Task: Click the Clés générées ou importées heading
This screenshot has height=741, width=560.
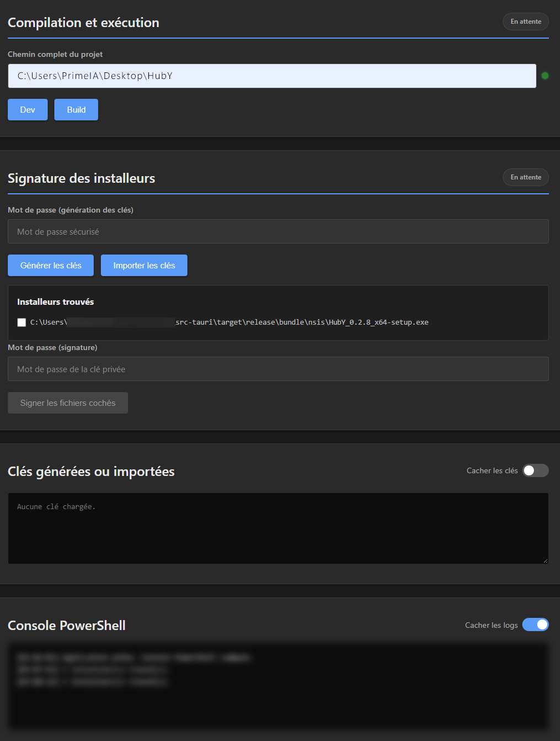Action: (91, 472)
